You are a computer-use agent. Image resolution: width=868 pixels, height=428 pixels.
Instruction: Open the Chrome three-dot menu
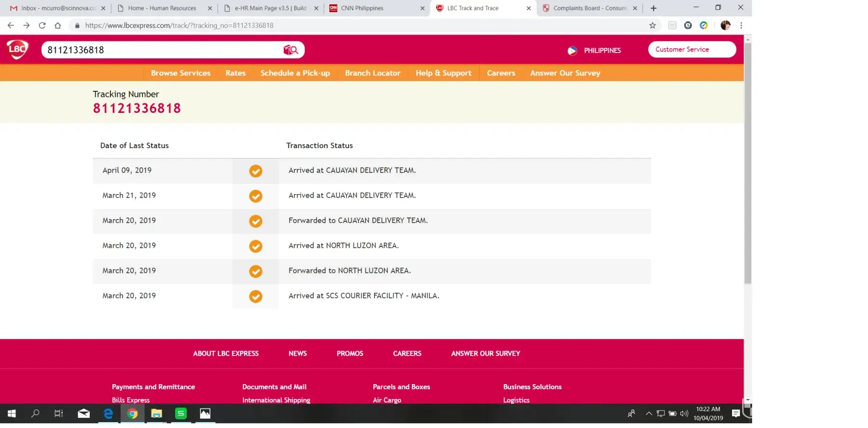pos(741,26)
